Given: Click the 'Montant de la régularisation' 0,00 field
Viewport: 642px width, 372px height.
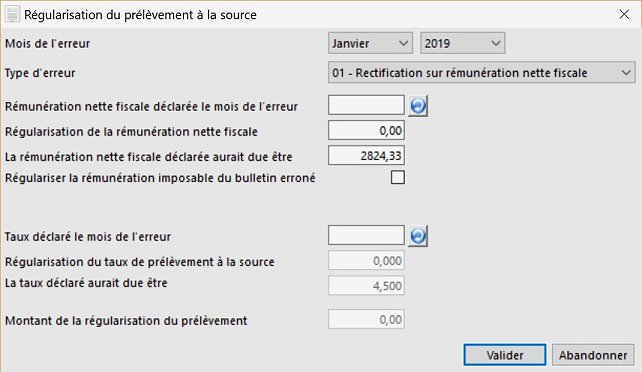Looking at the screenshot, I should [x=366, y=319].
